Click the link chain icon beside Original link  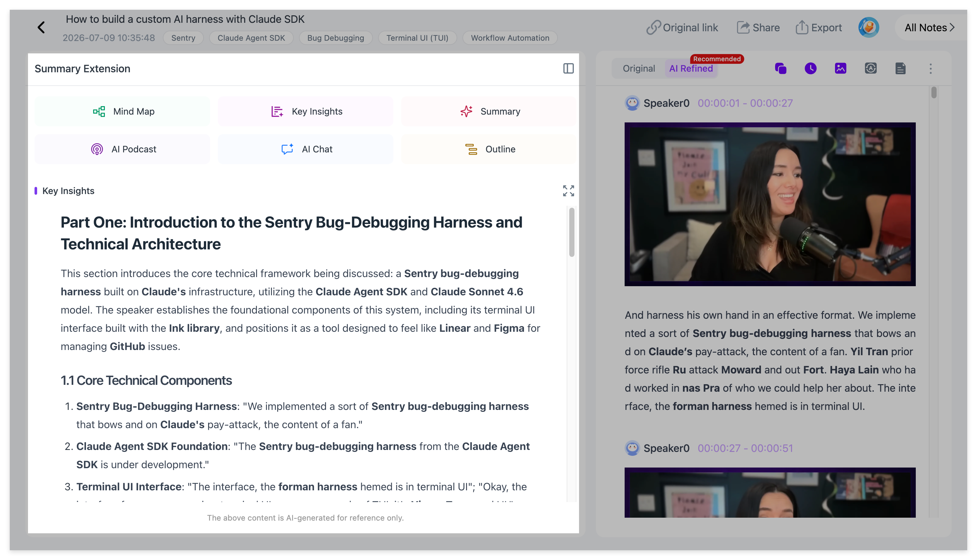[x=653, y=28]
